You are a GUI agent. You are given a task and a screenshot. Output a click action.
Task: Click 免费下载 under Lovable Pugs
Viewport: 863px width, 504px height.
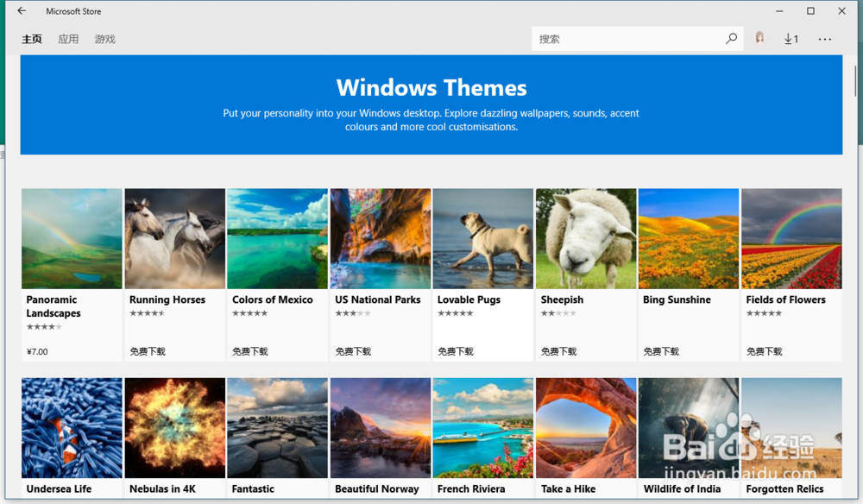pos(455,351)
